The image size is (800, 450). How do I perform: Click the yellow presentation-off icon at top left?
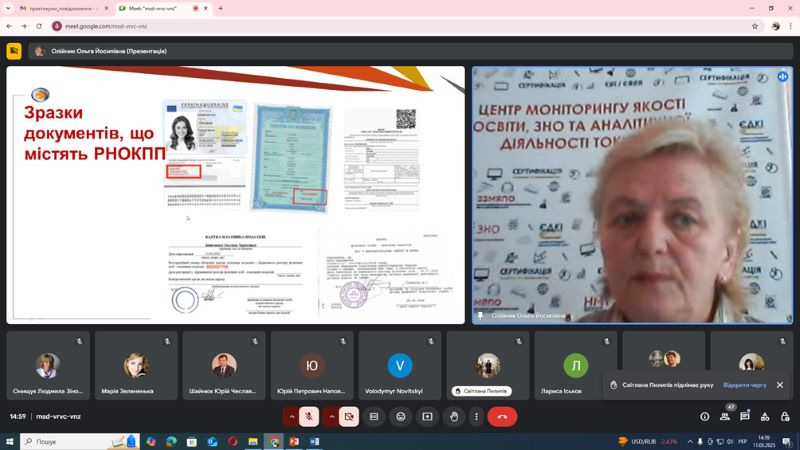tap(14, 51)
